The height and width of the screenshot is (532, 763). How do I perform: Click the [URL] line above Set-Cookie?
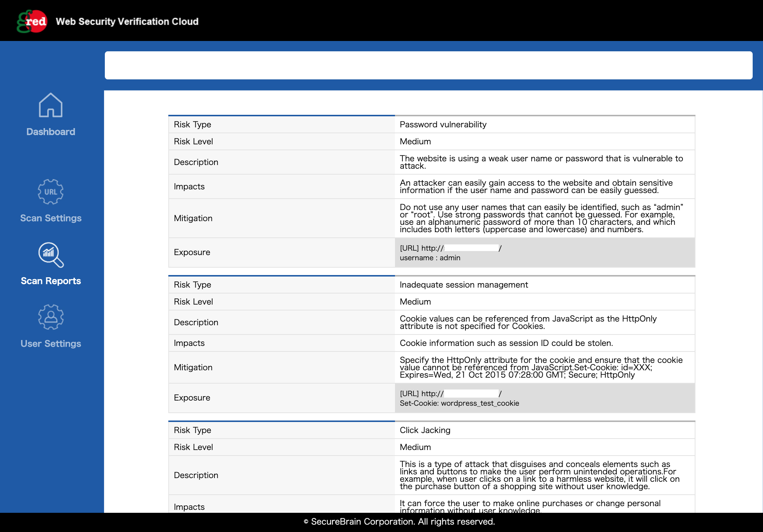click(451, 394)
